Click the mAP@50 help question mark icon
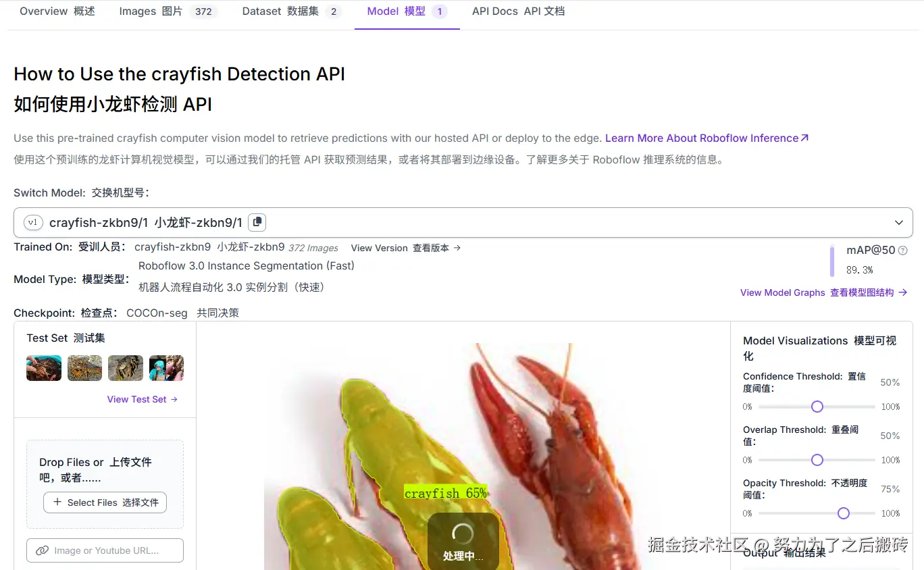The image size is (924, 570). (x=903, y=251)
